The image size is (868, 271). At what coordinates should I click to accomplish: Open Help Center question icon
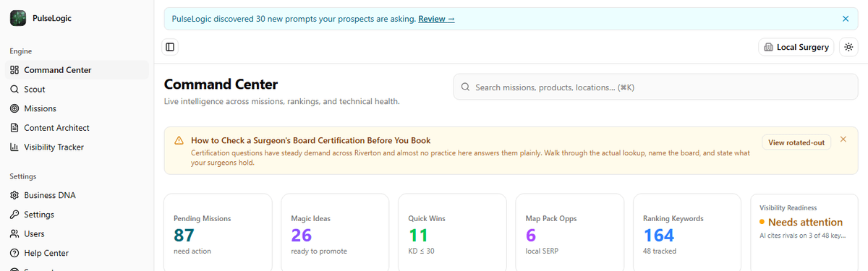click(x=14, y=254)
